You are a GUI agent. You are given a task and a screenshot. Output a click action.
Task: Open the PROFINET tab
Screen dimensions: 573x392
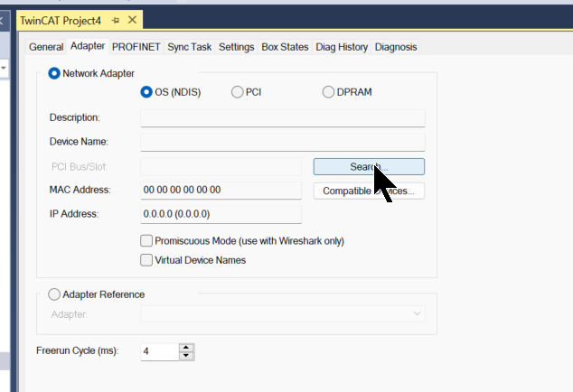click(136, 47)
